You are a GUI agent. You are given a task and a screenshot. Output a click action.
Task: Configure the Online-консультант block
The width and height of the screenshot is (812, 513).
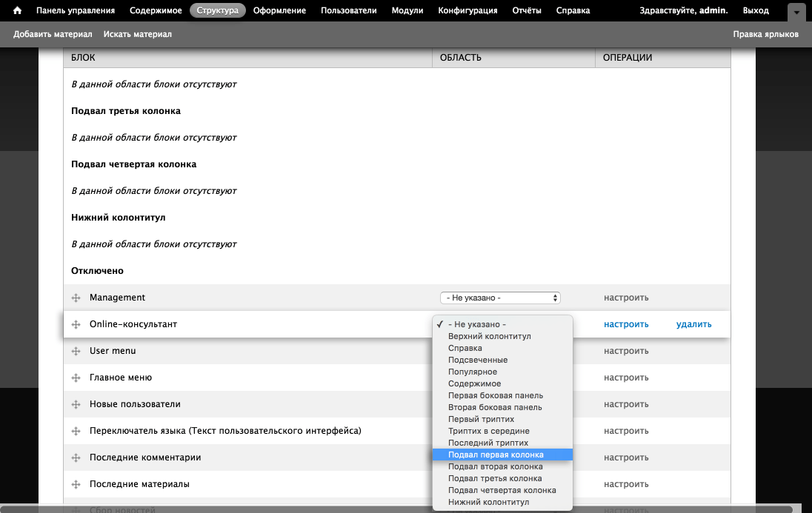click(626, 324)
